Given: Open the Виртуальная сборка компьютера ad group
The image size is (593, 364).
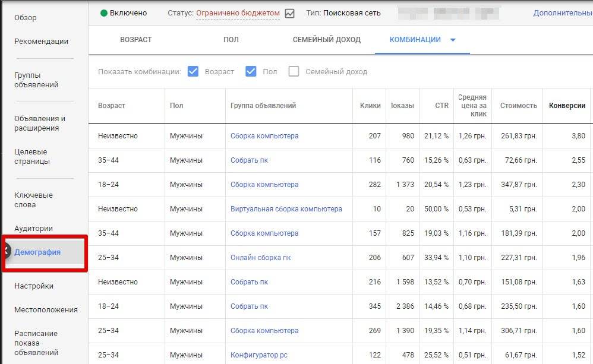Looking at the screenshot, I should [286, 209].
